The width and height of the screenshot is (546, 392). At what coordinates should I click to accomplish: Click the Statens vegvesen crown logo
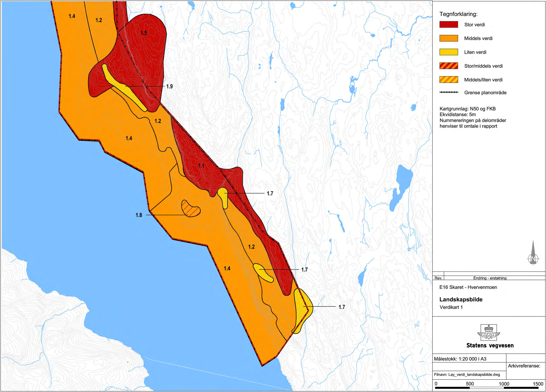coord(489,332)
